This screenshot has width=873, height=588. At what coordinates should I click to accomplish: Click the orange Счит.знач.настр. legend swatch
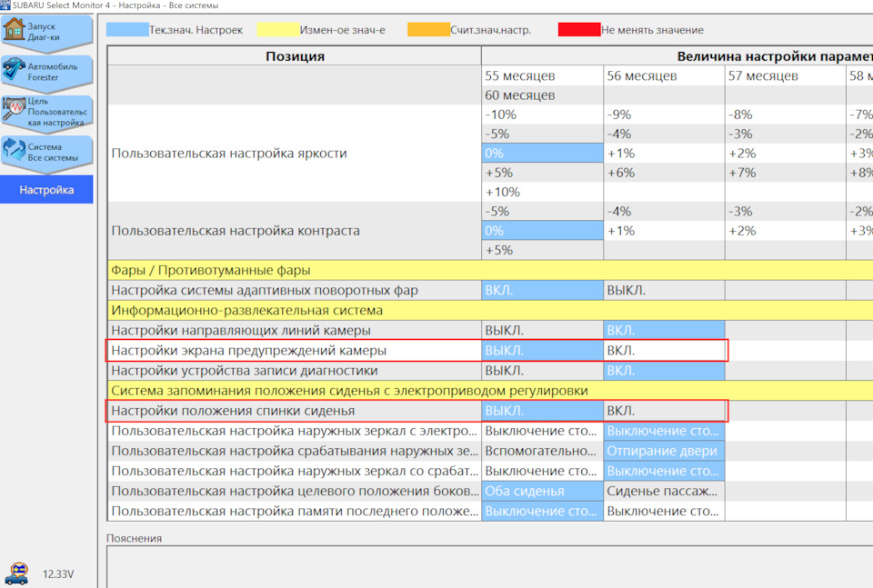pyautogui.click(x=428, y=29)
